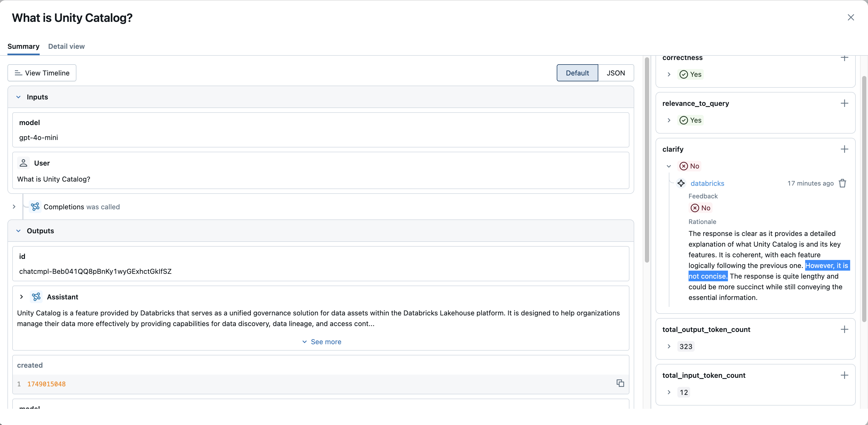Select the Summary tab
The image size is (868, 425).
pos(23,46)
